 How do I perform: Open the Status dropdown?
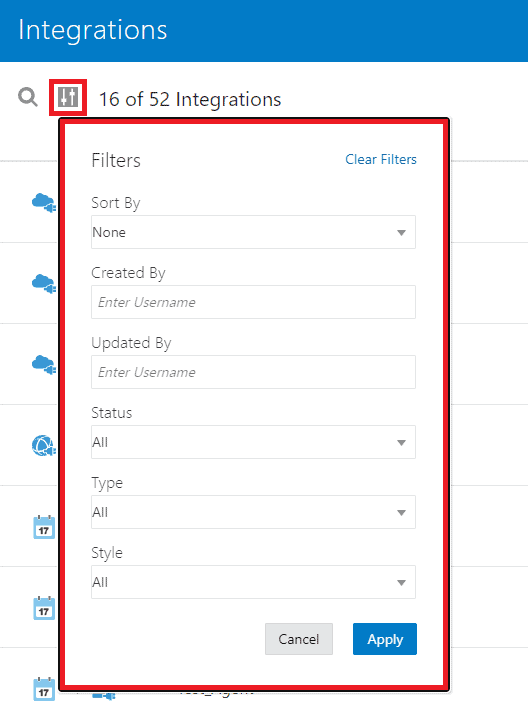[x=253, y=442]
